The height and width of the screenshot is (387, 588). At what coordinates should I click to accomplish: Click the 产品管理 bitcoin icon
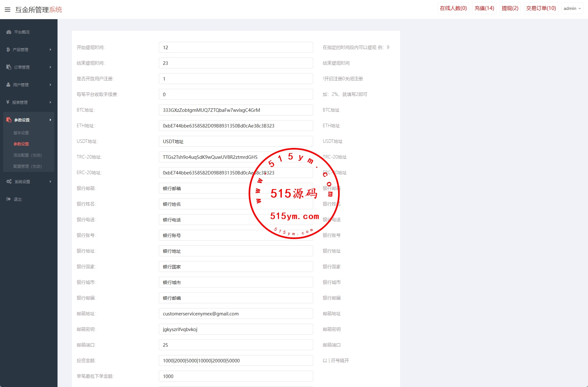coord(8,50)
